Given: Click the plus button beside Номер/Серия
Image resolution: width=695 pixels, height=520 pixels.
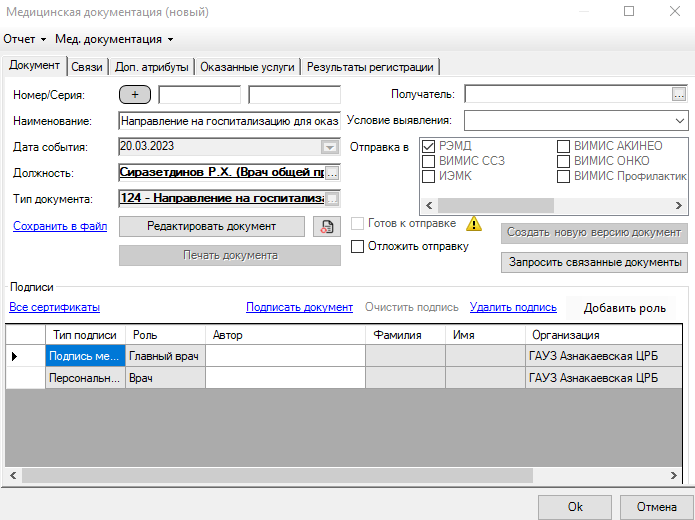Looking at the screenshot, I should coord(136,95).
